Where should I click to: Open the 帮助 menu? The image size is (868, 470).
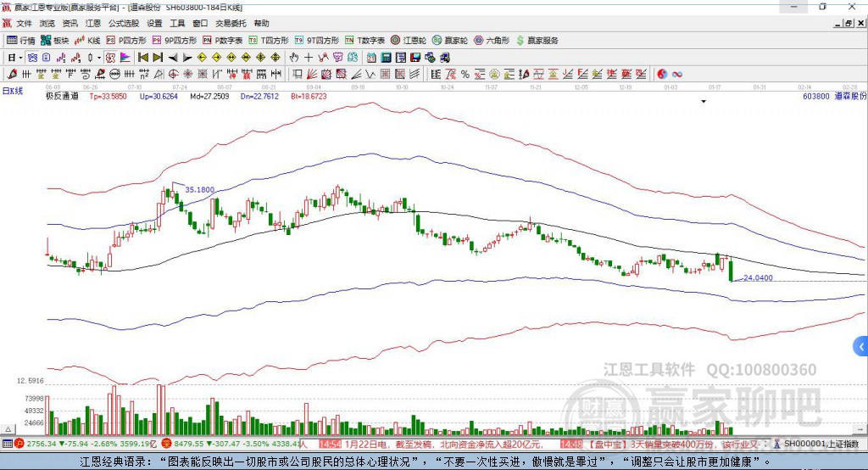pyautogui.click(x=261, y=23)
